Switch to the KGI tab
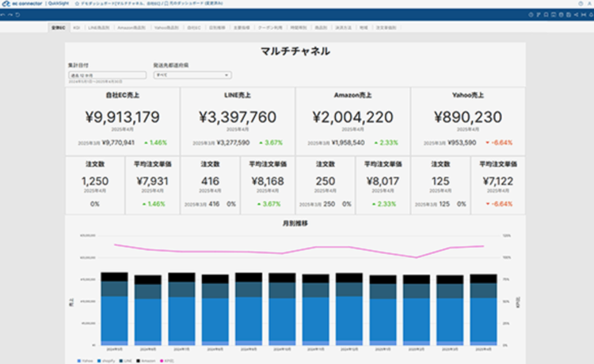The height and width of the screenshot is (364, 594). pos(76,28)
